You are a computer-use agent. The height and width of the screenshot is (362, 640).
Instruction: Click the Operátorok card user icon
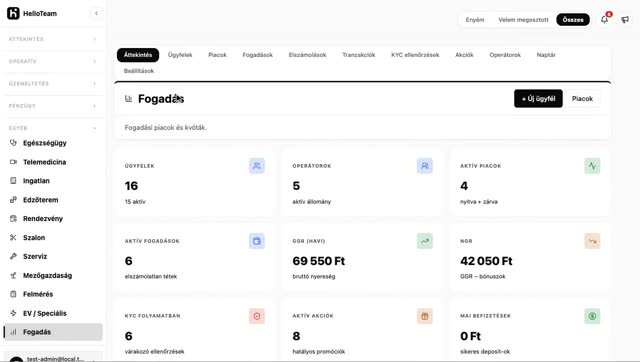click(x=424, y=166)
